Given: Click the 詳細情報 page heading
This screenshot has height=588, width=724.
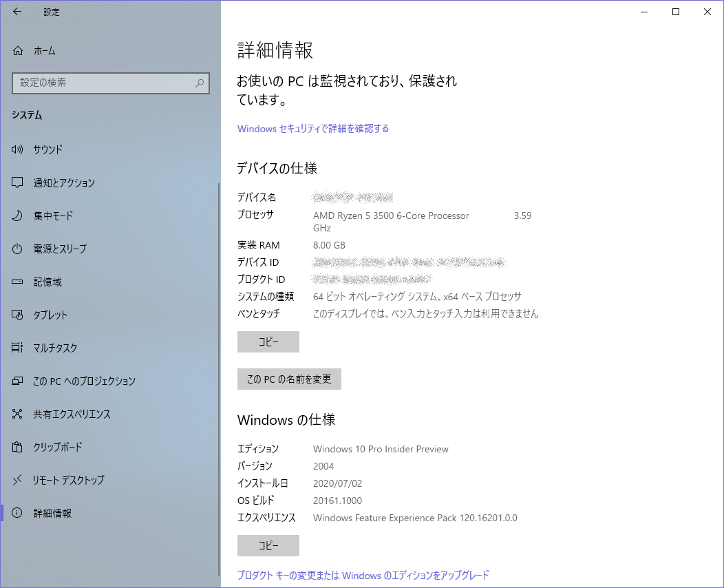Looking at the screenshot, I should (275, 50).
